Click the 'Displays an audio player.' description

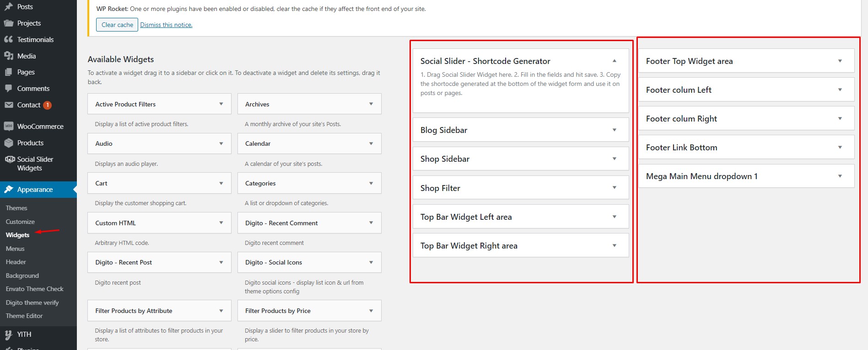click(126, 164)
